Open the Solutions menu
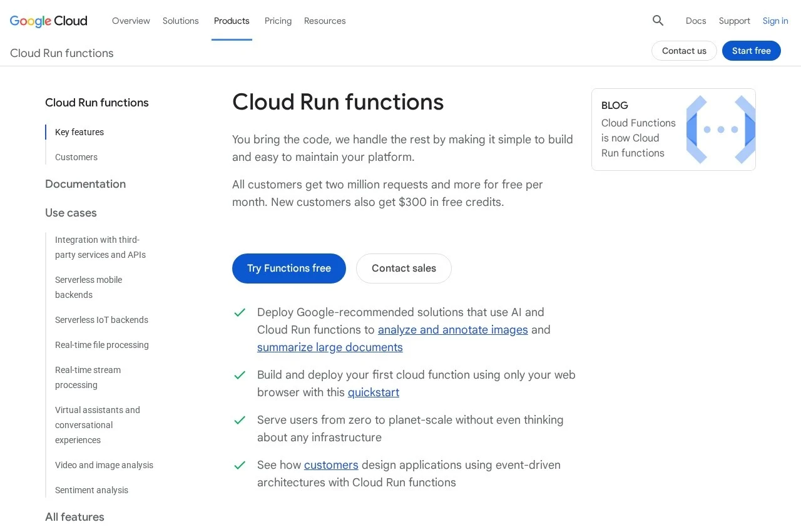Screen dimensions: 801x532 point(181,21)
